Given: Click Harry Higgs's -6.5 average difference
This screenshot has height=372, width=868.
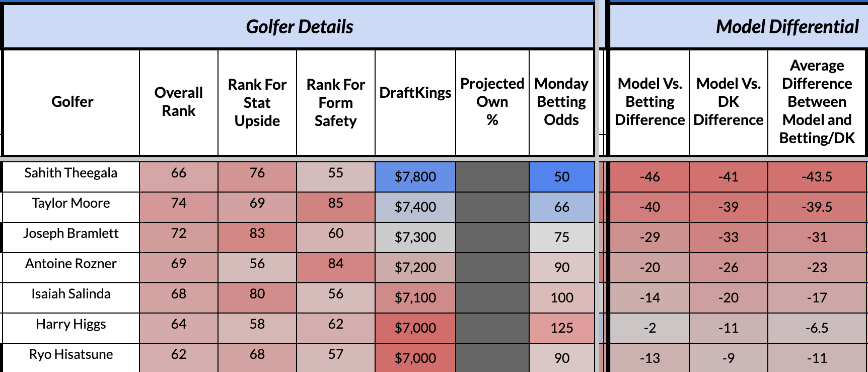Looking at the screenshot, I should 817,328.
